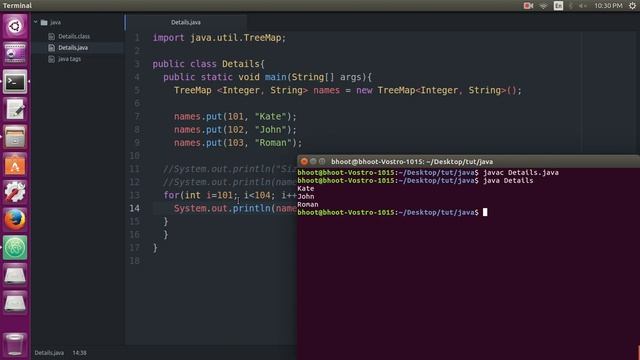The width and height of the screenshot is (640, 360).
Task: Open the Bluetooth indicator menu
Action: coord(571,6)
